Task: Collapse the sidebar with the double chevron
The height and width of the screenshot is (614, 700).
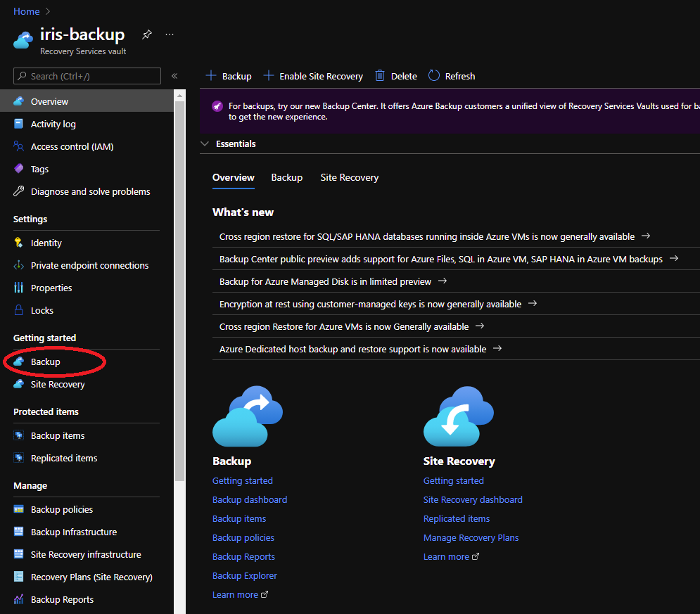Action: (x=174, y=76)
